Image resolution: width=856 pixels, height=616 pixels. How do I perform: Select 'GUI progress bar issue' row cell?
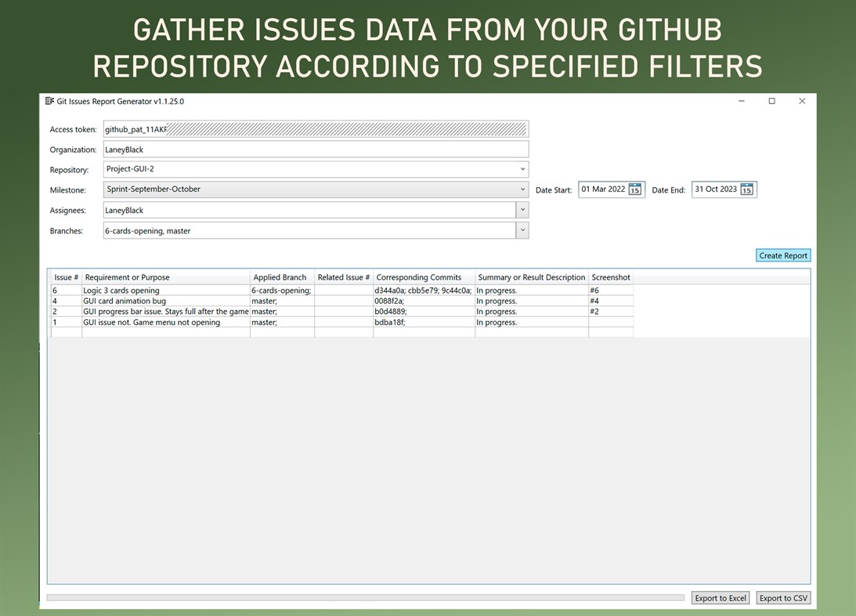tap(166, 312)
